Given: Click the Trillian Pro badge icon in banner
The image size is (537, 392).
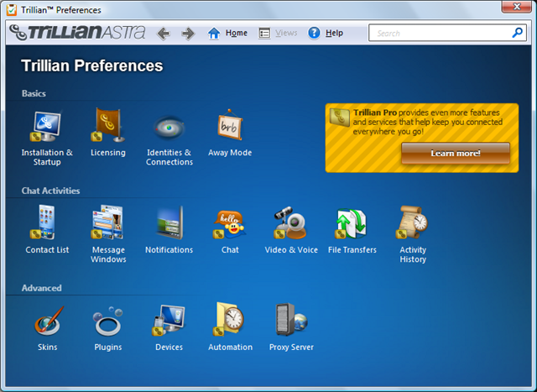Looking at the screenshot, I should coord(339,118).
